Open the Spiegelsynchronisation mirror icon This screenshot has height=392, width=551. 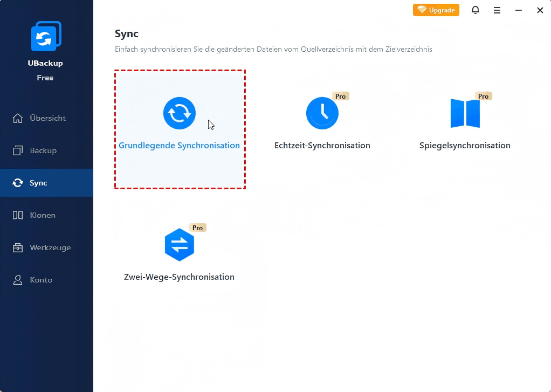[x=465, y=113]
